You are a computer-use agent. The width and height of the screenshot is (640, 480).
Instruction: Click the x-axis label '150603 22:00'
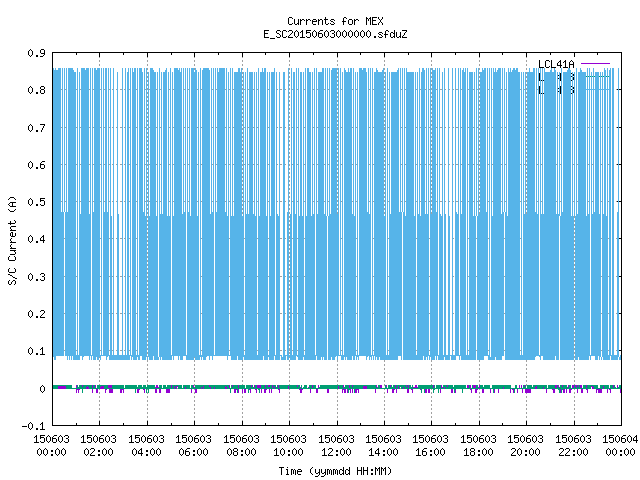click(x=573, y=446)
